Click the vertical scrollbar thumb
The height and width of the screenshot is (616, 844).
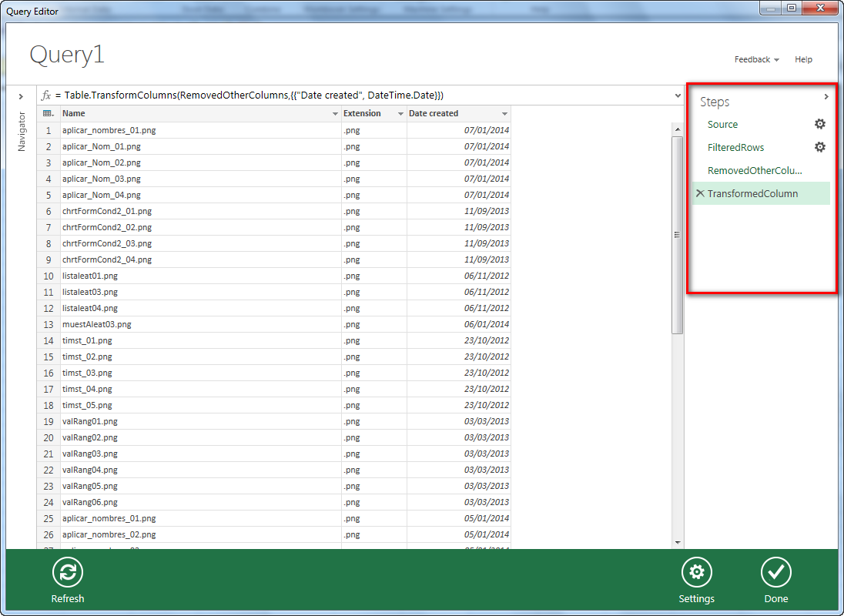pyautogui.click(x=677, y=235)
